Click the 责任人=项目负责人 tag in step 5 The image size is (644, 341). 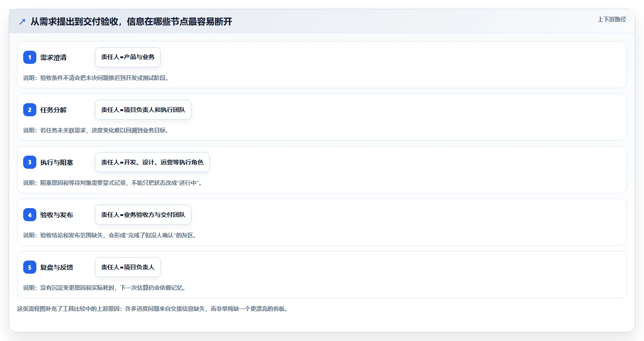tap(128, 267)
